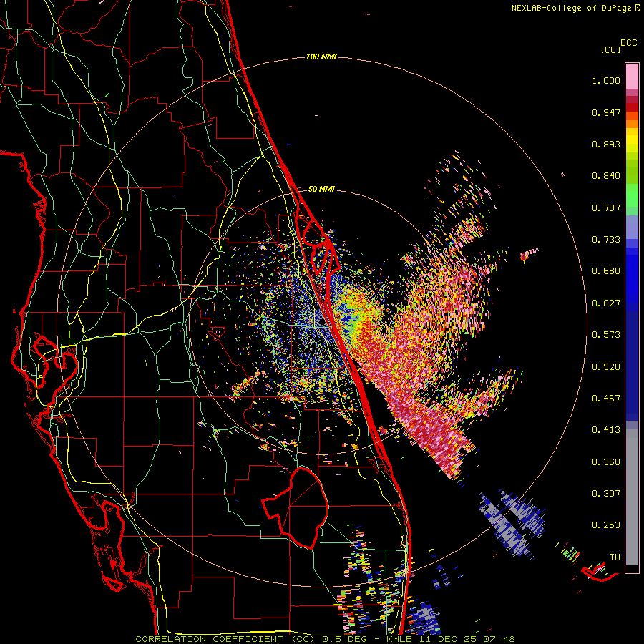Click the 07:48 timestamp in caption
The image size is (644, 644).
tap(499, 639)
